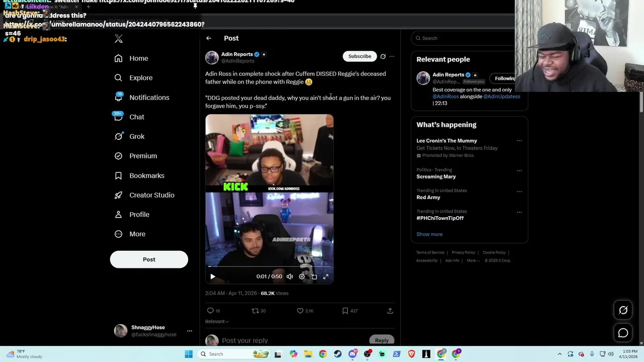The image size is (644, 362).
Task: Open Premium in the sidebar
Action: 136,156
